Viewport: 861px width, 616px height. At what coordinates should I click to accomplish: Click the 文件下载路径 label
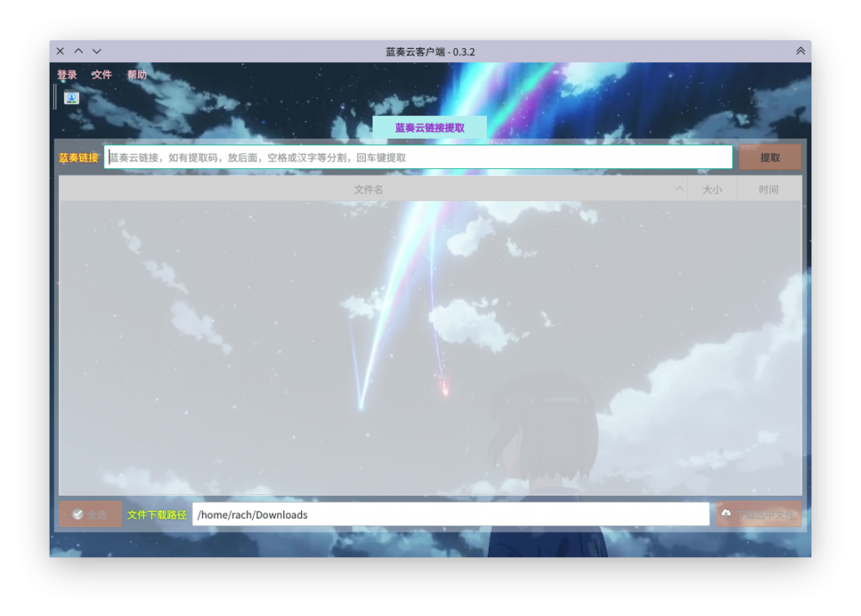pyautogui.click(x=157, y=514)
